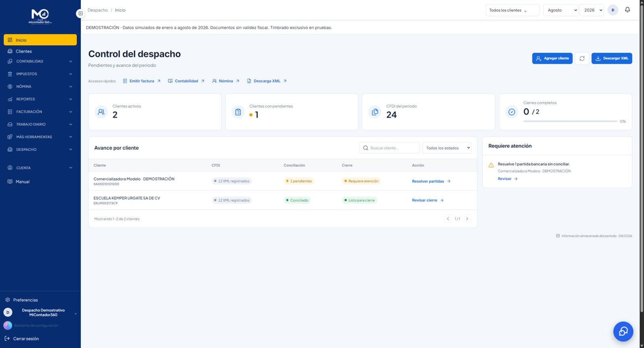Screen dimensions: 644x348
Task: Open the year dropdown showing 2026
Action: coord(592,10)
